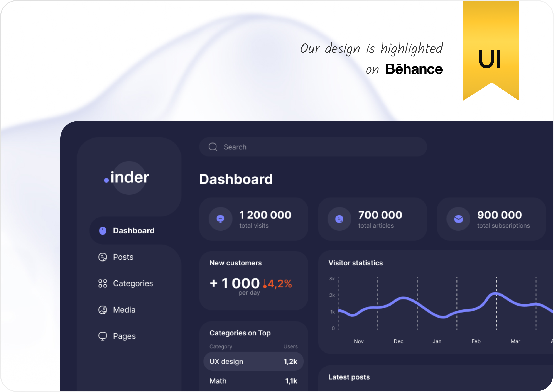554x392 pixels.
Task: Open the Categories menu item
Action: 133,283
